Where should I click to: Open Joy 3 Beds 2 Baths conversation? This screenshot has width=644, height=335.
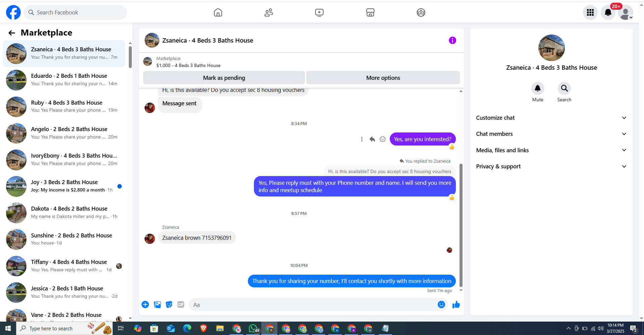click(64, 186)
